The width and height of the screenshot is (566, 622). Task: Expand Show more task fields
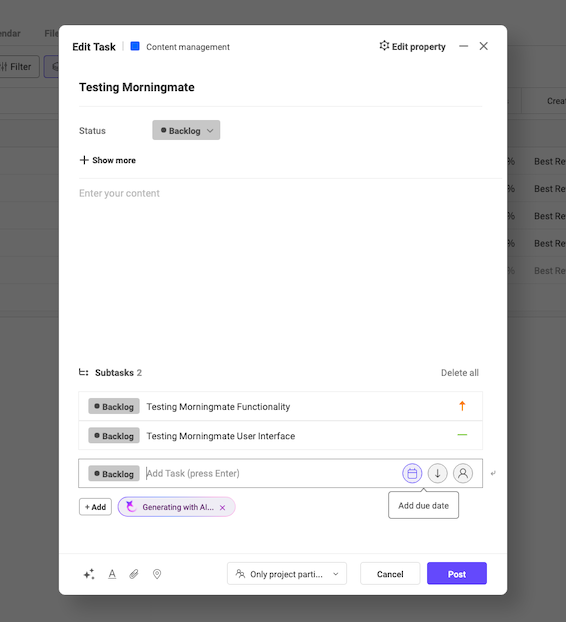pos(107,160)
